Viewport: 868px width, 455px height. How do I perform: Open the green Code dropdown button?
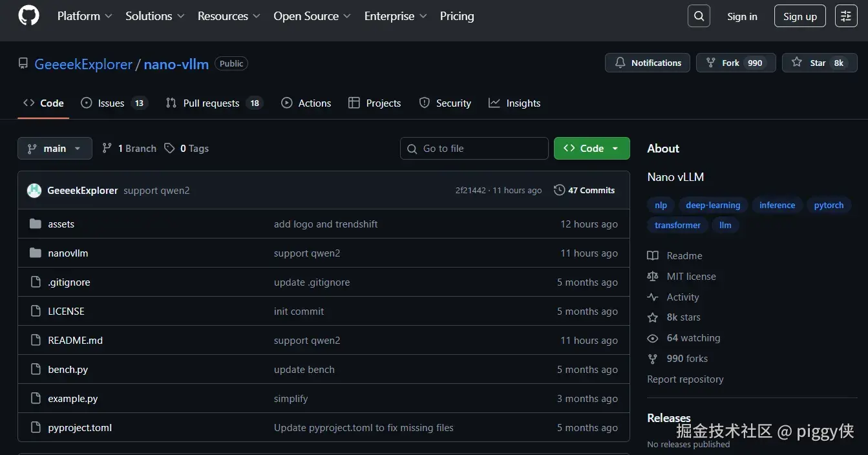[591, 149]
